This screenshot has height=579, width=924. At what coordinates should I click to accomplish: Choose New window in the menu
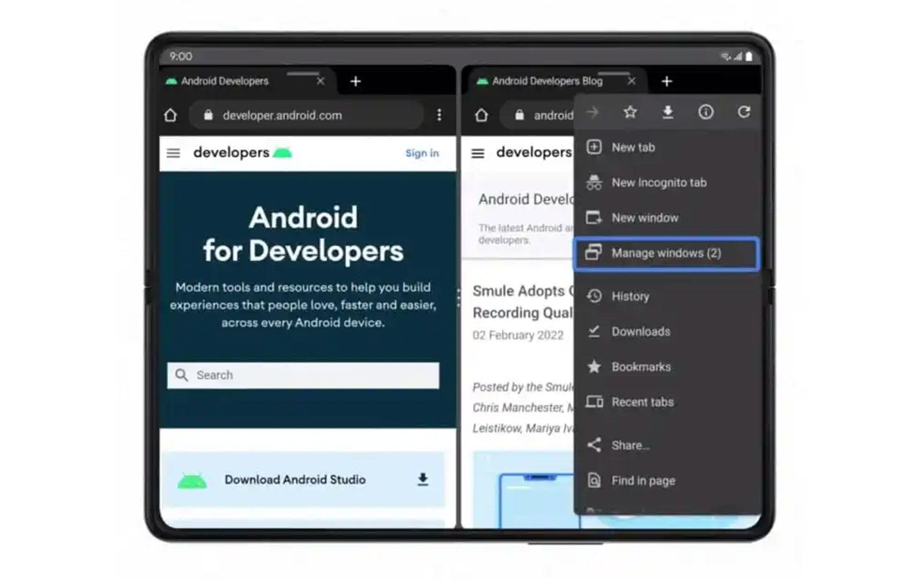[667, 218]
